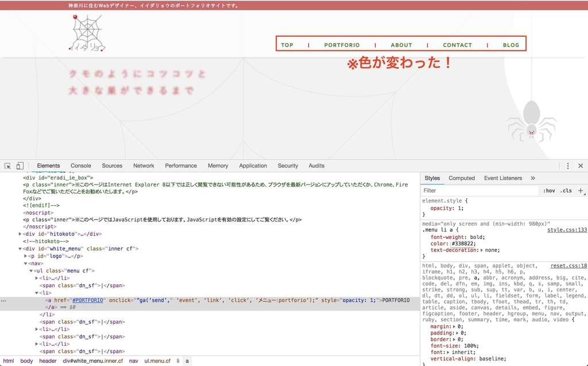Image resolution: width=588 pixels, height=366 pixels.
Task: Toggle .cls class editor
Action: click(566, 191)
